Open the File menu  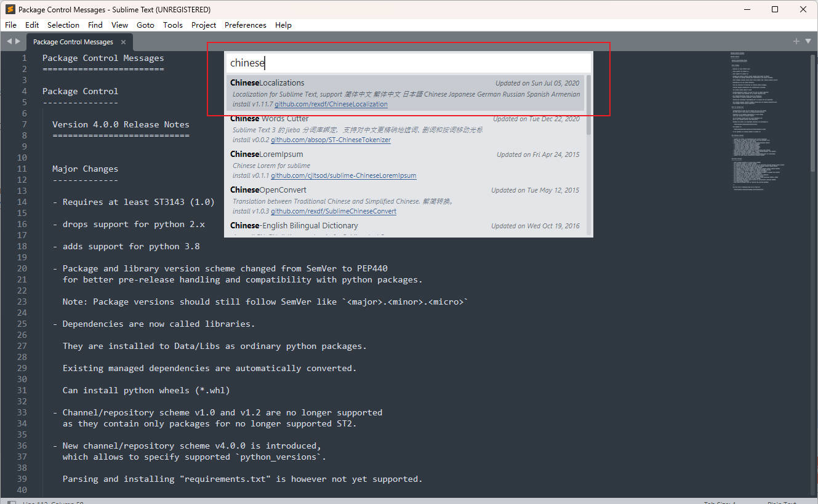(11, 25)
